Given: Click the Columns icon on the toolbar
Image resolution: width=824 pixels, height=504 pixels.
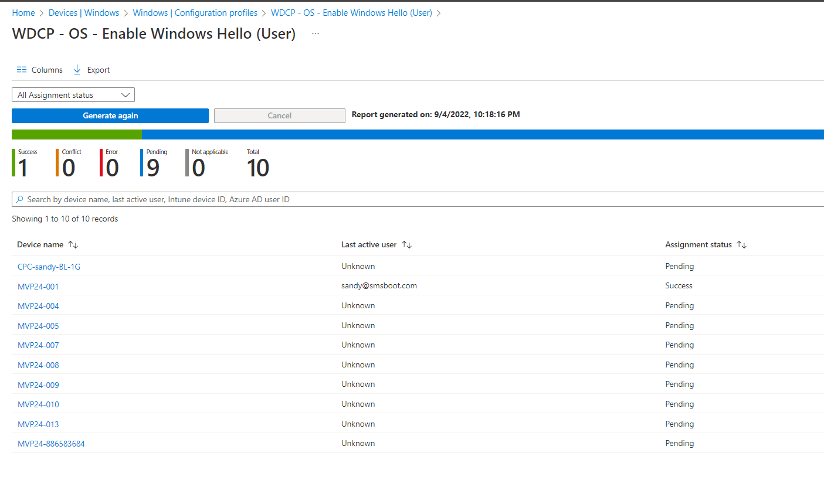Looking at the screenshot, I should tap(22, 70).
